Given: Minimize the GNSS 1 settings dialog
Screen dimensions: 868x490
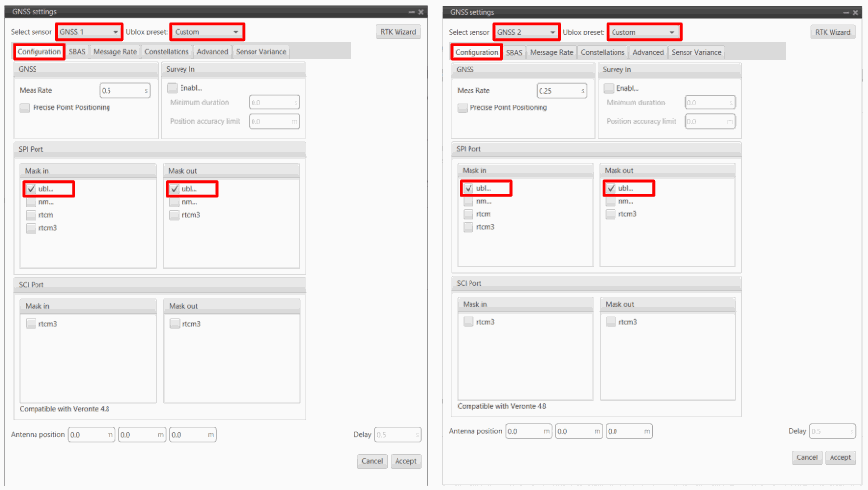Looking at the screenshot, I should [x=410, y=12].
